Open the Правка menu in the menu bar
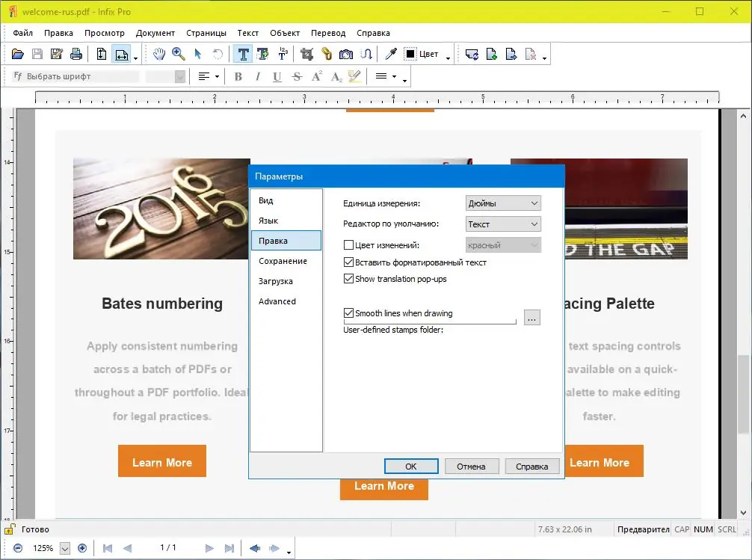Image resolution: width=752 pixels, height=560 pixels. click(x=58, y=33)
